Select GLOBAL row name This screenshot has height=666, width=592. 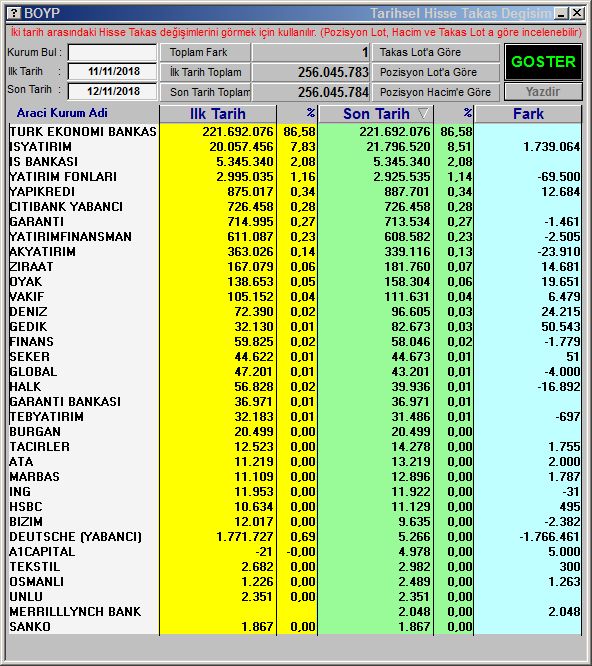click(33, 372)
